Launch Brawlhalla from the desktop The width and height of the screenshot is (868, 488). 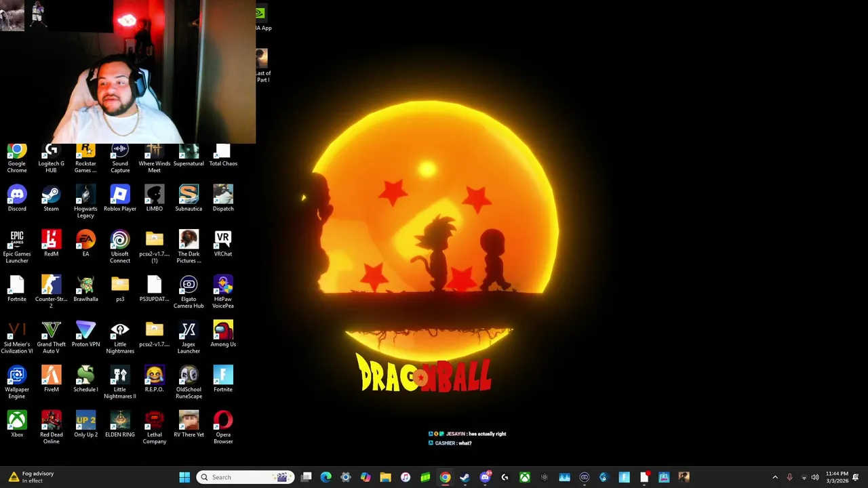coord(85,289)
